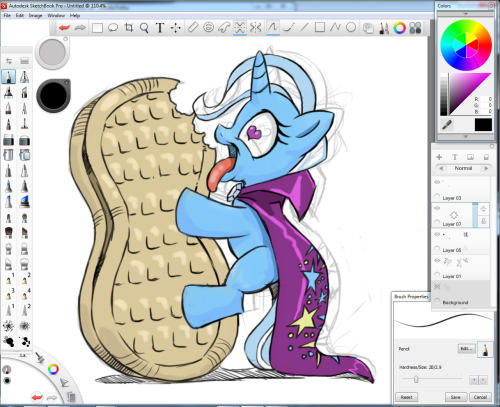The height and width of the screenshot is (407, 500).
Task: Toggle horizontal symmetry (X) drawing
Action: pyautogui.click(x=255, y=27)
